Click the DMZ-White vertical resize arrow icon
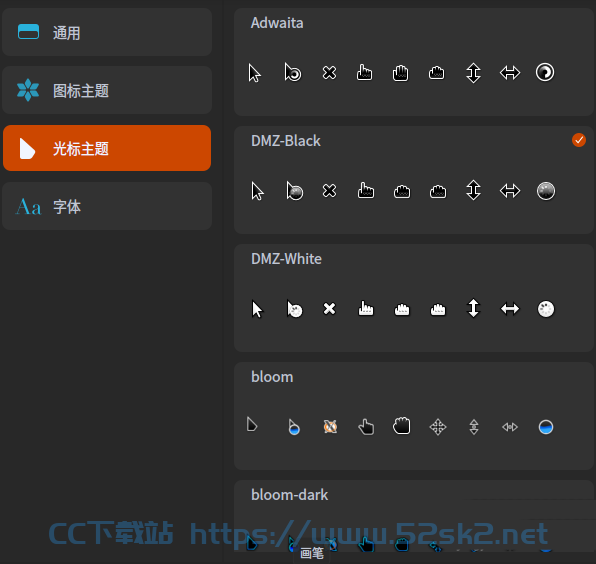 (x=473, y=308)
